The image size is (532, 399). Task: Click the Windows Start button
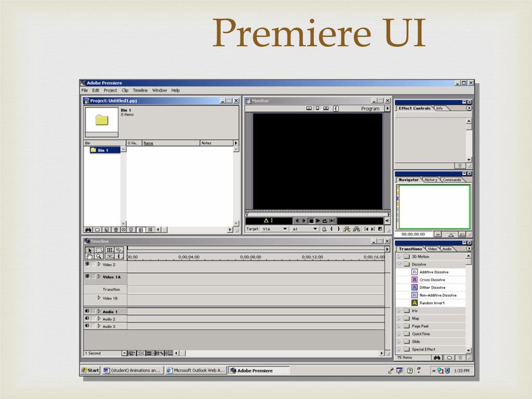tap(90, 370)
